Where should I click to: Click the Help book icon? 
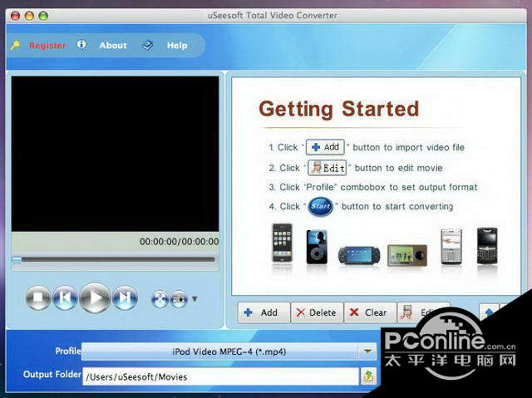(147, 45)
